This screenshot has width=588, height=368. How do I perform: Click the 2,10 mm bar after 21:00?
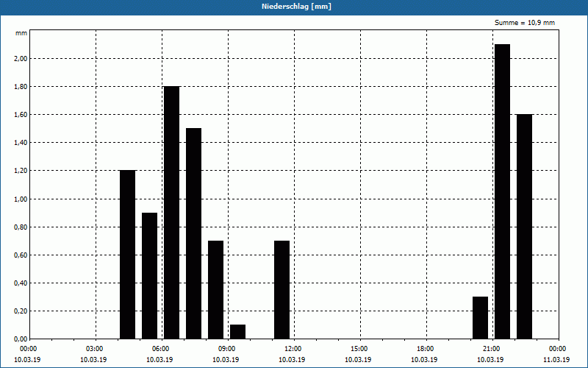point(502,191)
